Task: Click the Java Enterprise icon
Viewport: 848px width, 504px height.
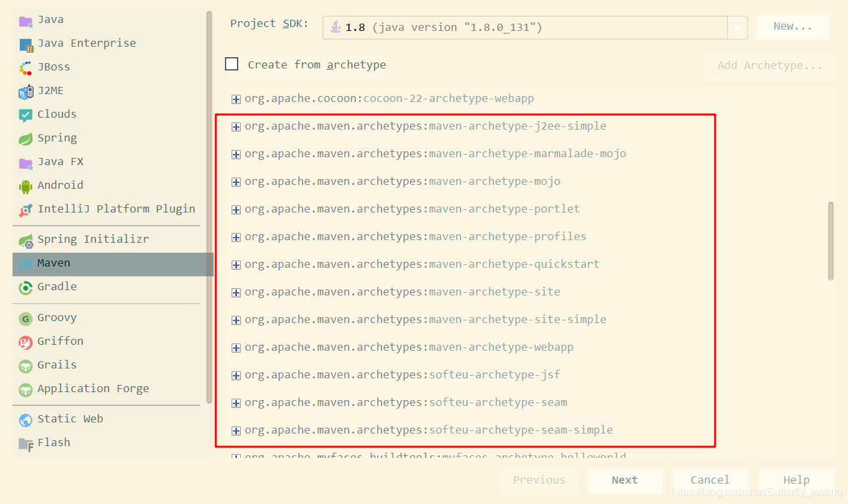Action: pyautogui.click(x=26, y=44)
